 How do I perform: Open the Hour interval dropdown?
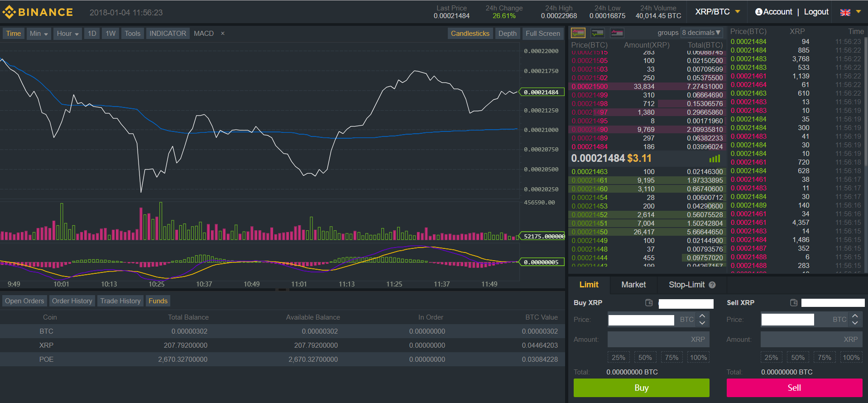67,34
